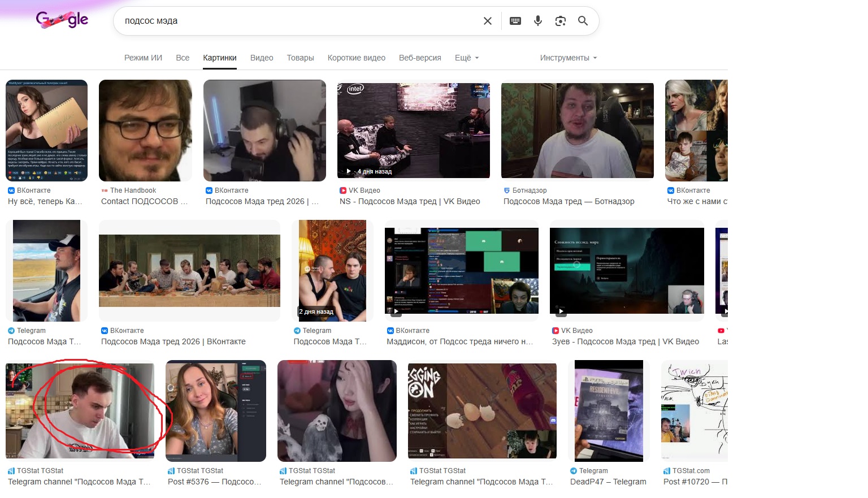Switch to the Веб-версия tab

(420, 58)
